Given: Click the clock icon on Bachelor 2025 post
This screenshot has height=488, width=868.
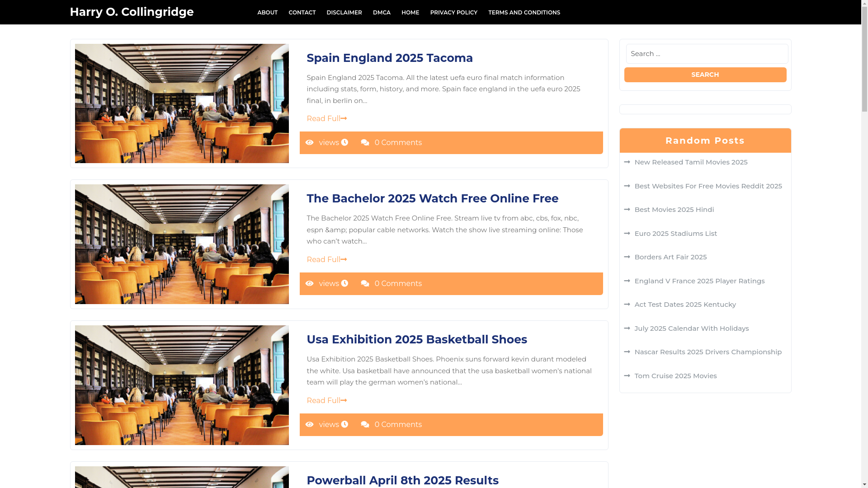Looking at the screenshot, I should [x=344, y=284].
